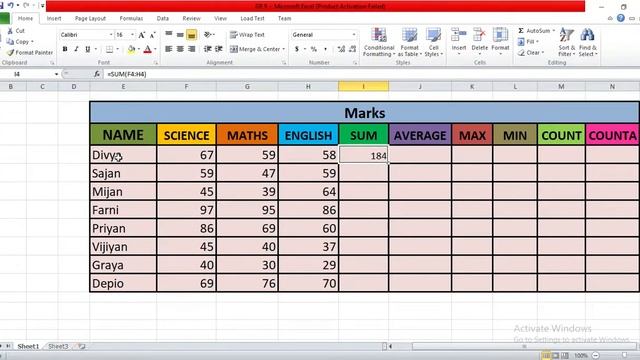Image resolution: width=640 pixels, height=360 pixels.
Task: Click the AutoSum button
Action: (534, 31)
